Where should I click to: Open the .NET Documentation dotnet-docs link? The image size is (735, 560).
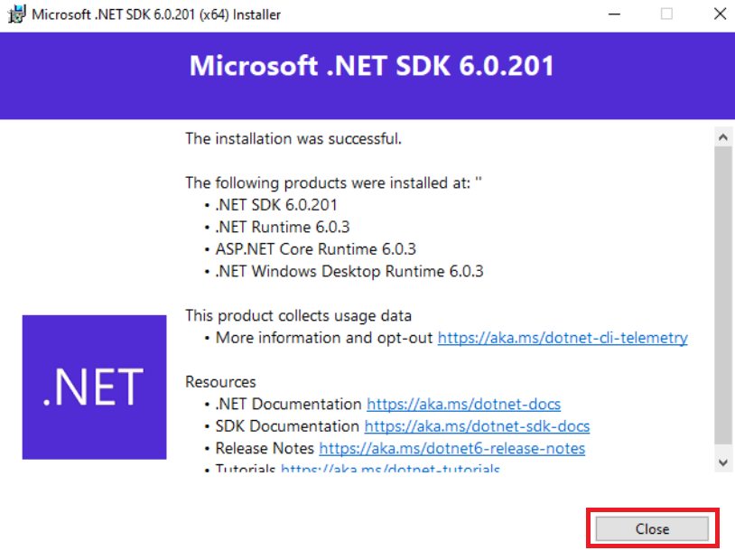pos(463,405)
